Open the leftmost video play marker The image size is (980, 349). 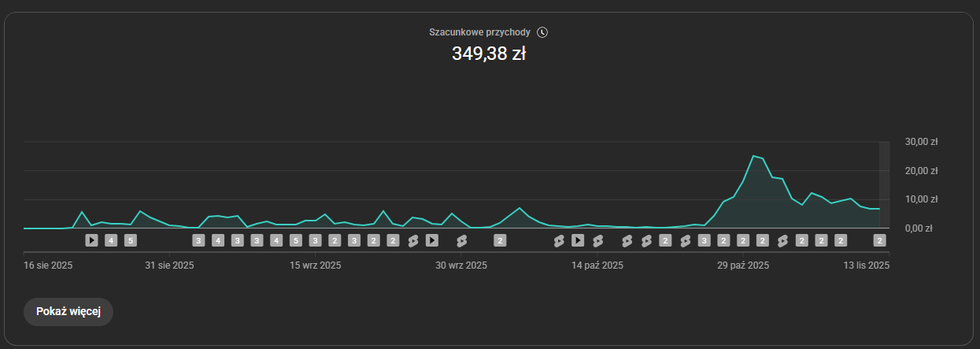point(91,240)
